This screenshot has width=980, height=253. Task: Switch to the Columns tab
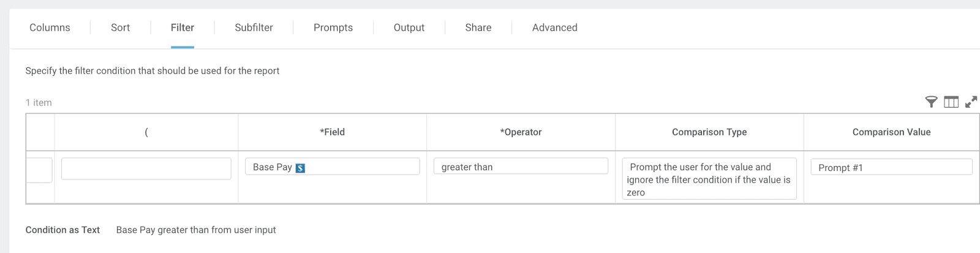click(x=50, y=28)
